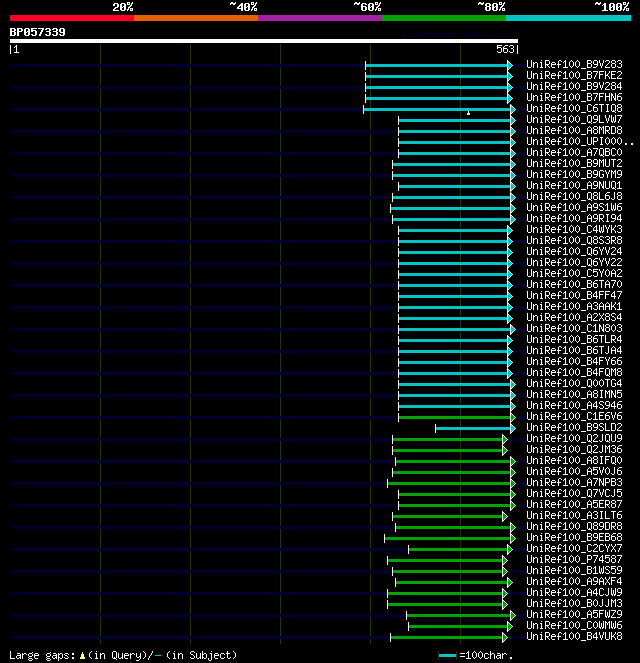The height and width of the screenshot is (663, 640).
Task: Select the UniRef100_B9GYM9 label
Action: pos(574,174)
